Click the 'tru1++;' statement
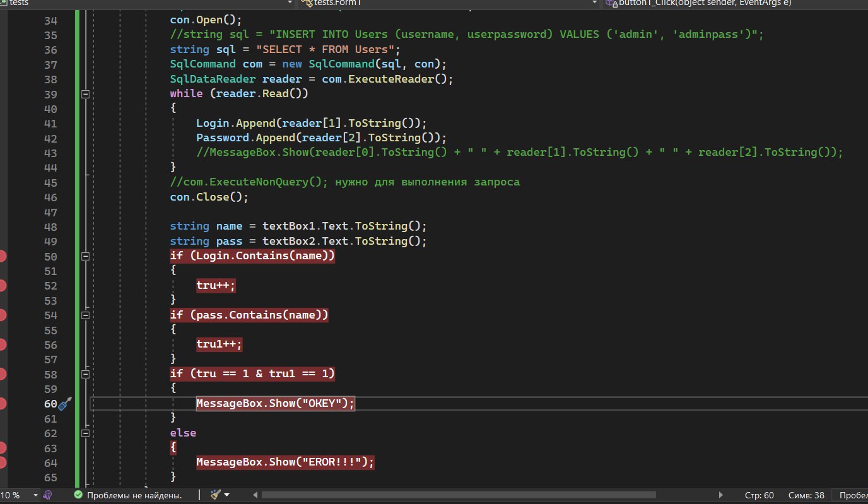Screen dimensions: 868x504 pos(220,344)
